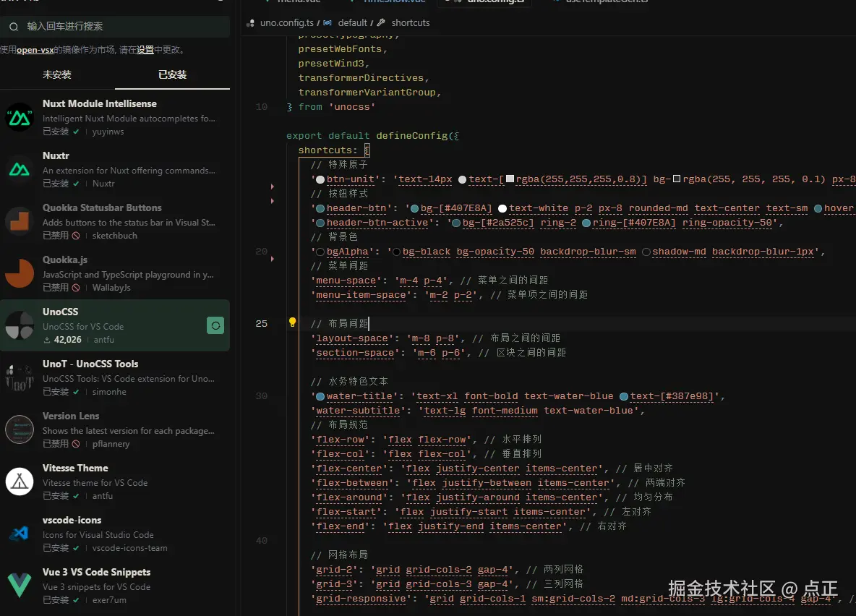Image resolution: width=856 pixels, height=616 pixels.
Task: Select uno.config.ts in the breadcrumb
Action: (286, 23)
